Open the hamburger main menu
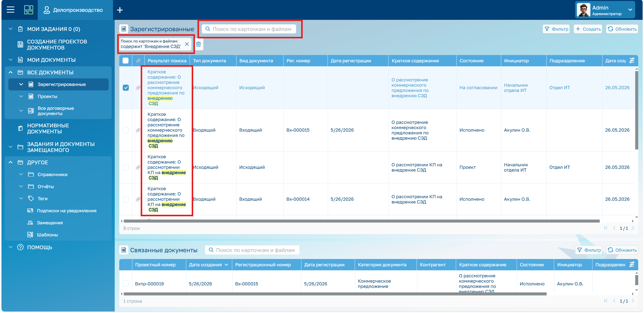This screenshot has width=644, height=313. pyautogui.click(x=11, y=10)
